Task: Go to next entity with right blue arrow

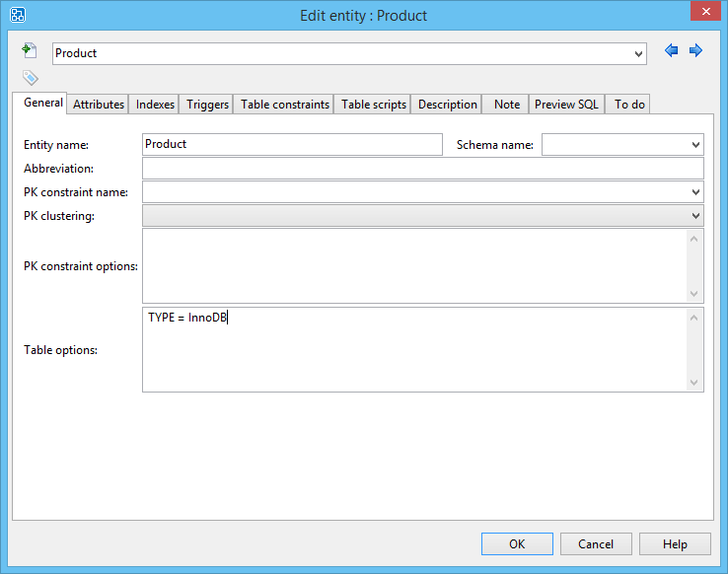Action: [x=695, y=50]
